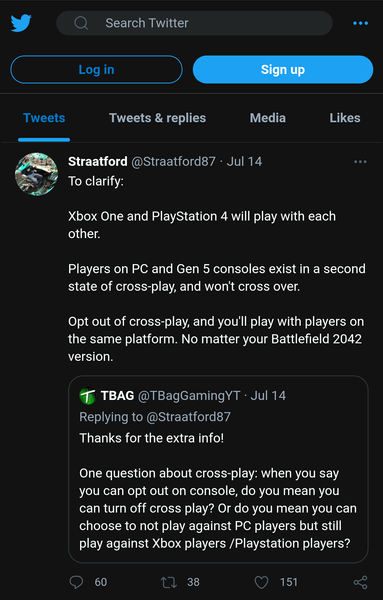Click the Log in button
The image size is (383, 600).
[x=96, y=70]
